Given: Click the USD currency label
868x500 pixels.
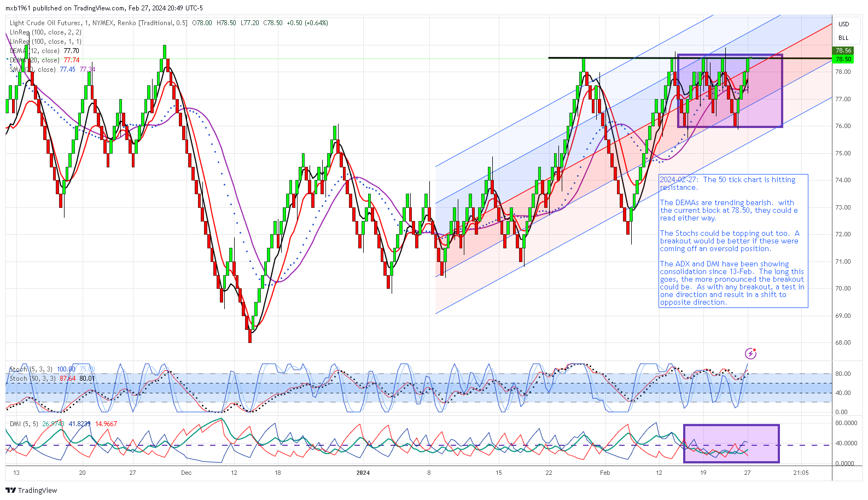Looking at the screenshot, I should coord(844,24).
